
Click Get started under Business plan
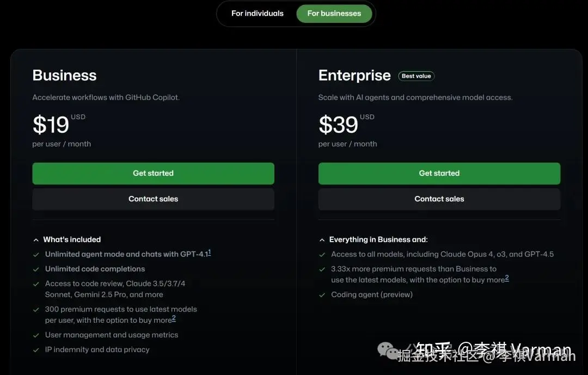coord(153,173)
